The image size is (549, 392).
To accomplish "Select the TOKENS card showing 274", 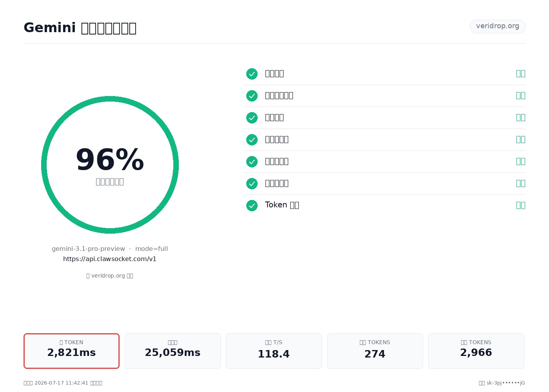I will point(375,351).
